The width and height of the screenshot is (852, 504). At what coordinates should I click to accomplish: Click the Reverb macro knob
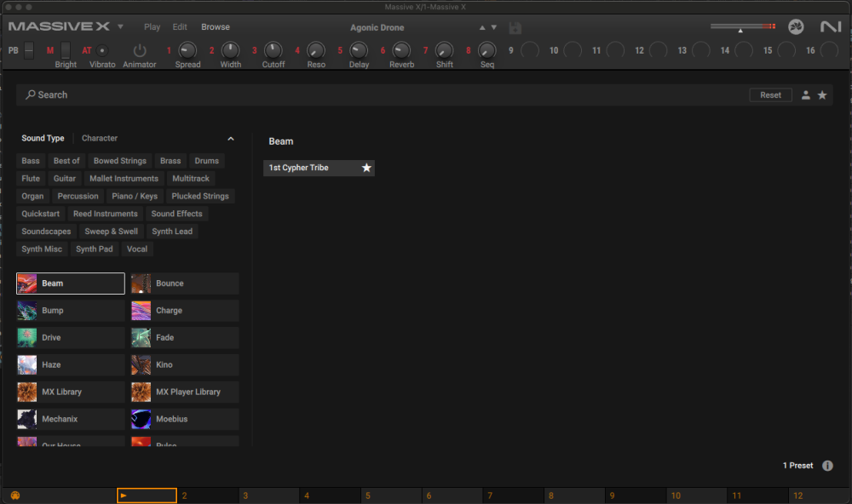tap(401, 50)
